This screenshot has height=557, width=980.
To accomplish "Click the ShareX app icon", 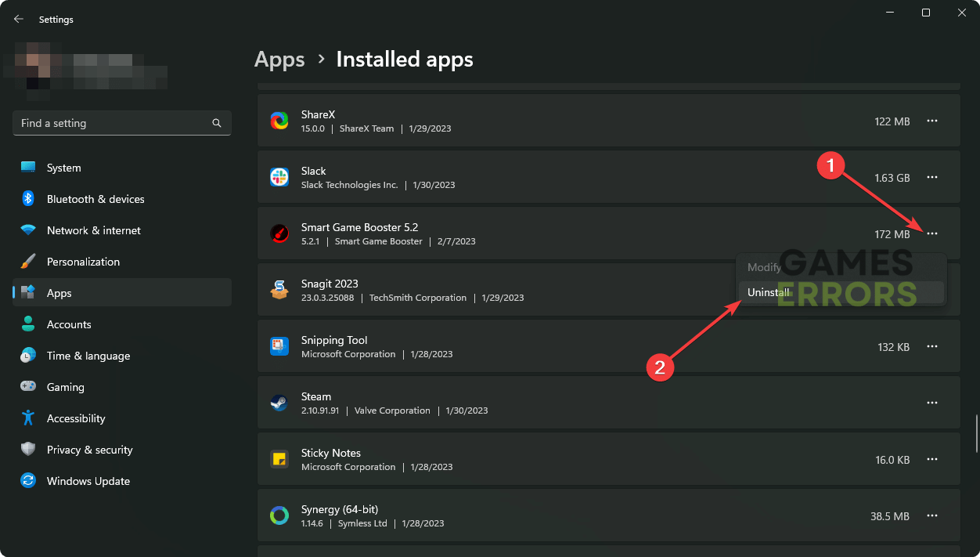I will pos(279,121).
